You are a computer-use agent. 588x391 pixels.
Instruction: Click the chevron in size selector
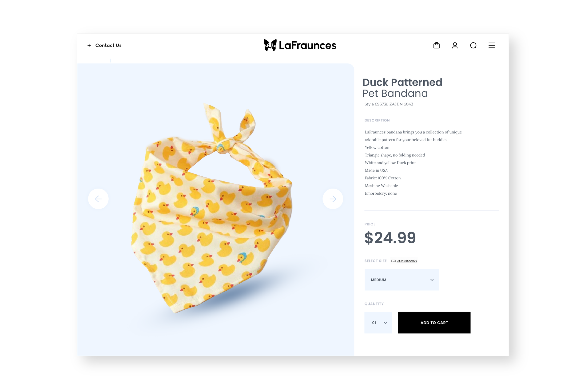click(432, 280)
